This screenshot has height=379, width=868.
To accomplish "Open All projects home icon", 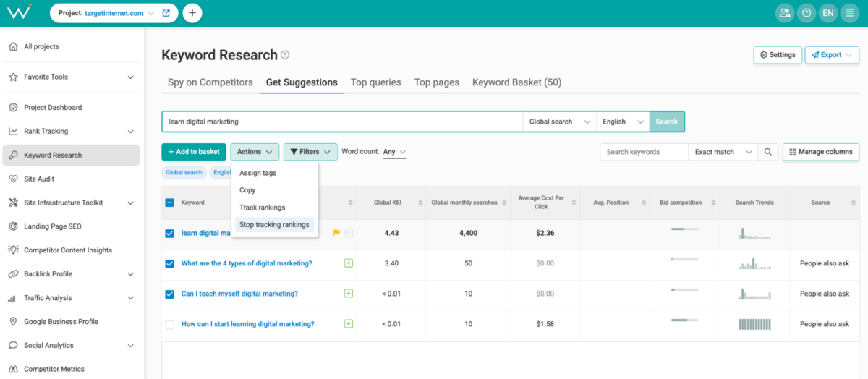I will coord(13,46).
